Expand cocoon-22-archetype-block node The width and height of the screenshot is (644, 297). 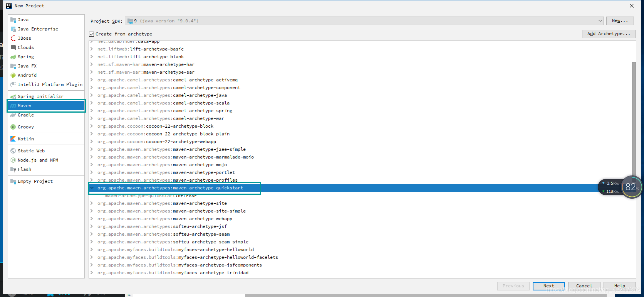coord(92,126)
